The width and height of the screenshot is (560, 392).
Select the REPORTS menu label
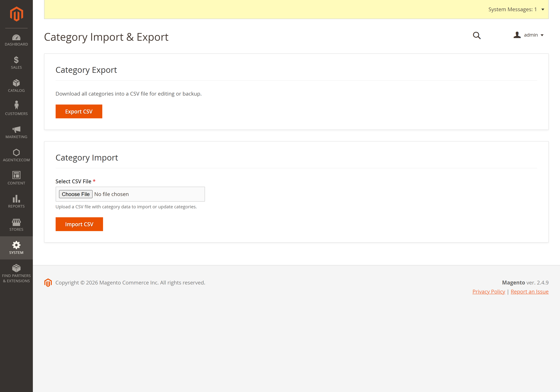[16, 206]
